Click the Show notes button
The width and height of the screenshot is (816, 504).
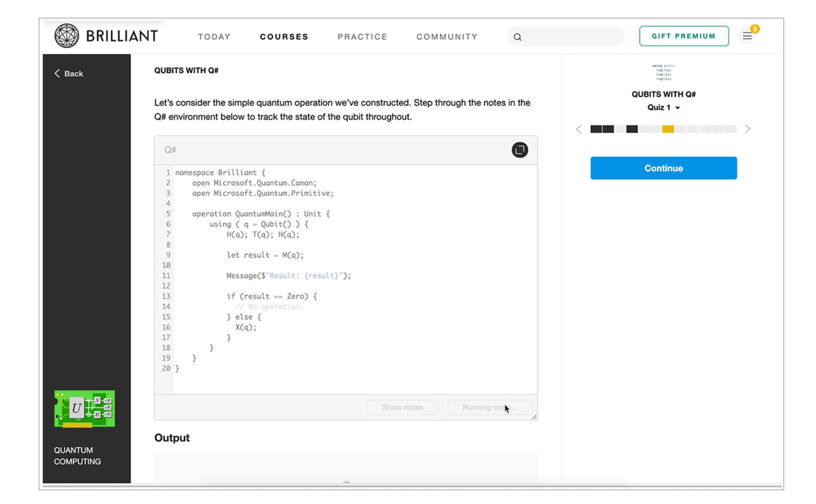[402, 407]
